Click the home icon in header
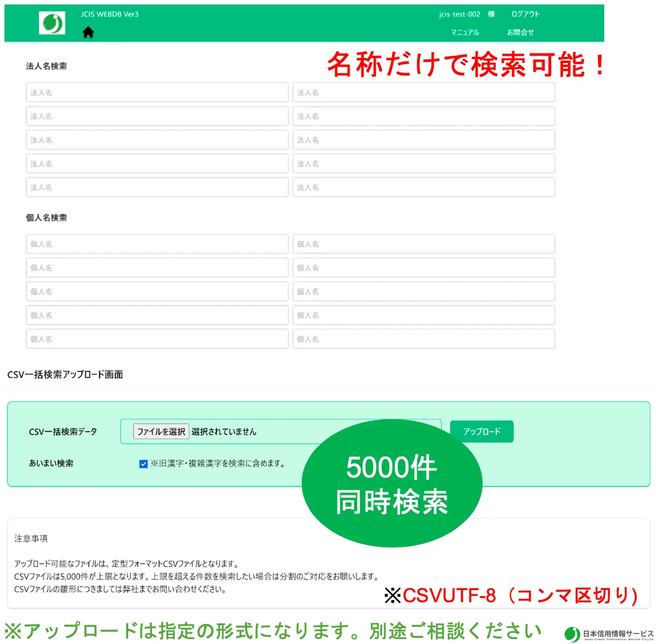656x644 pixels. click(x=88, y=33)
